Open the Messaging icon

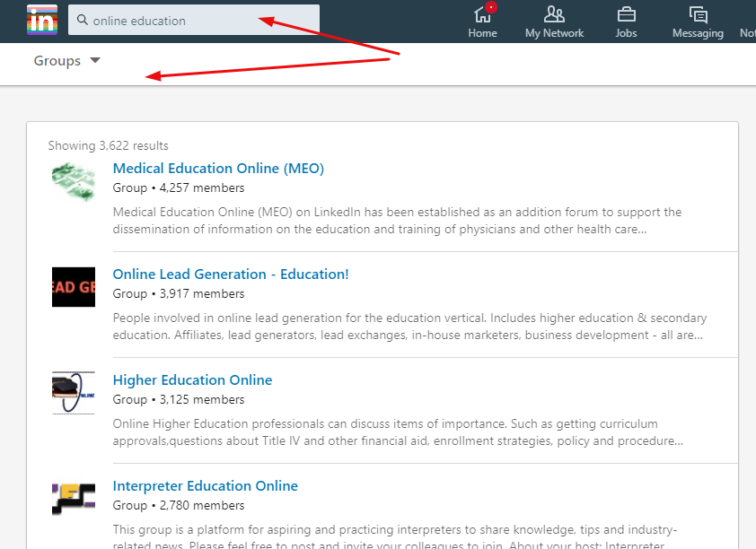point(698,14)
